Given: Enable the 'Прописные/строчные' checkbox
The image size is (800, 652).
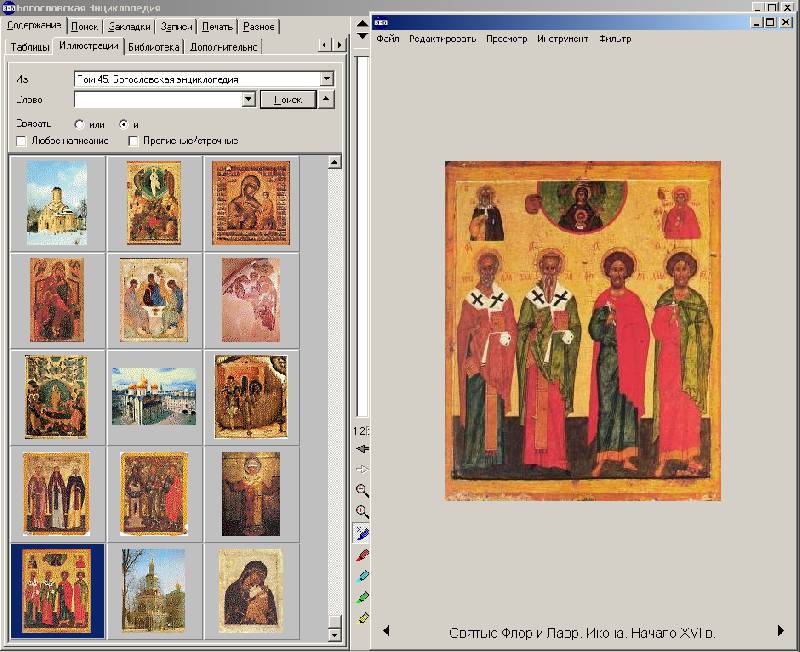Looking at the screenshot, I should [x=133, y=141].
